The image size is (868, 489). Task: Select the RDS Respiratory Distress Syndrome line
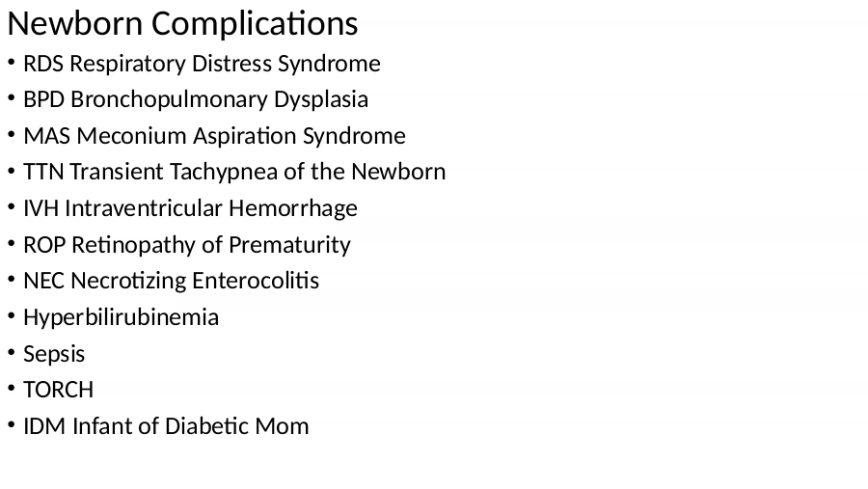(202, 64)
